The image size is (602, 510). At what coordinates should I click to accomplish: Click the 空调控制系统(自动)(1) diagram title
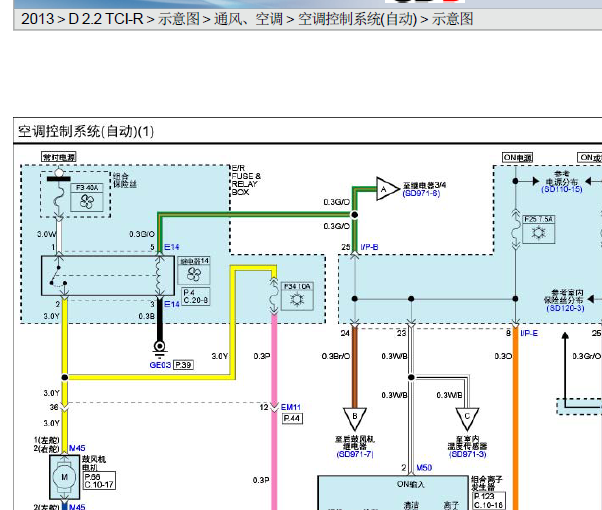pos(86,131)
